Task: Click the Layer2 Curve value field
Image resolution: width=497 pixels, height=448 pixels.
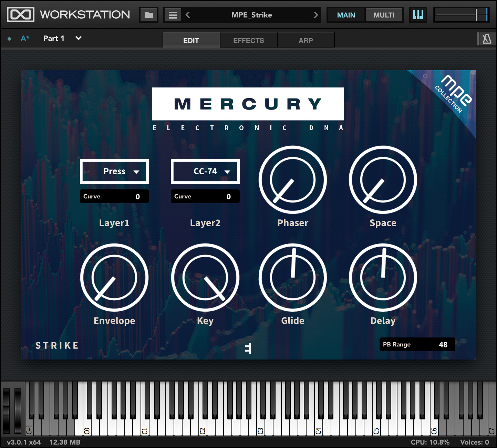Action: coord(205,196)
